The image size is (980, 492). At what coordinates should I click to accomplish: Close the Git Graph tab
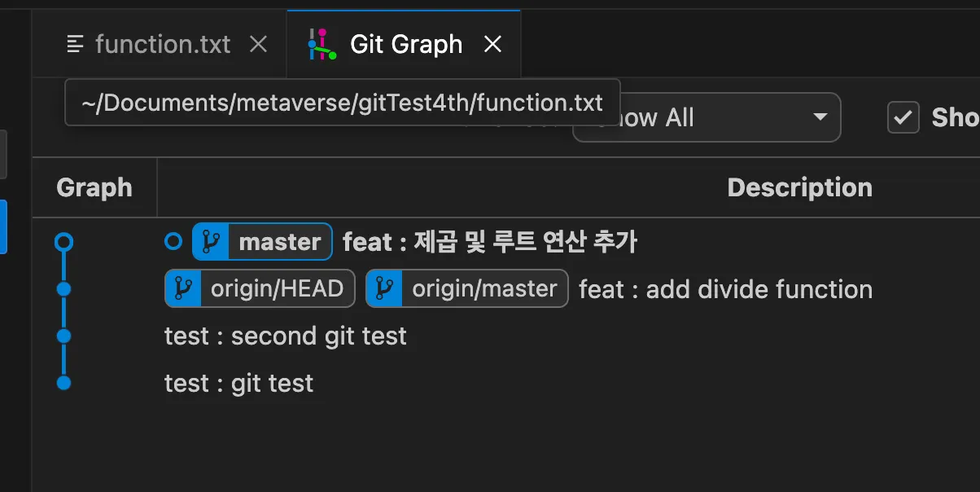[492, 44]
